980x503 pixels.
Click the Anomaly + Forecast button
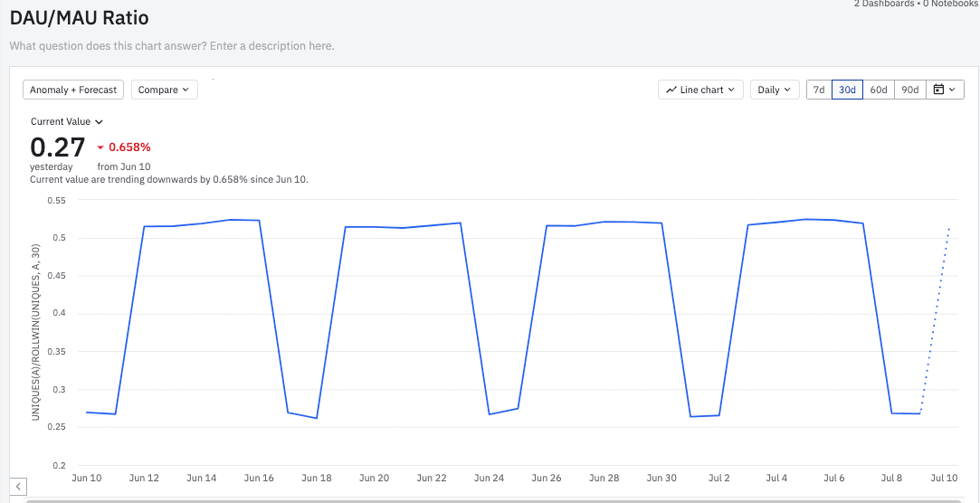tap(73, 90)
